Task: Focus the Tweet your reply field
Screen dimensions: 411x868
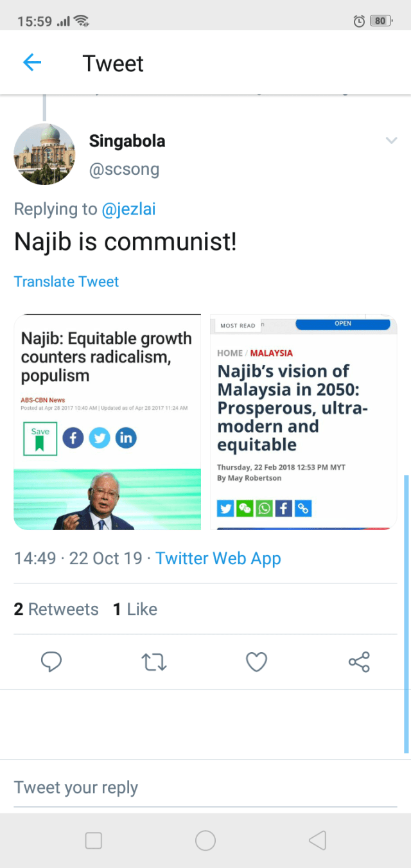Action: [205, 788]
